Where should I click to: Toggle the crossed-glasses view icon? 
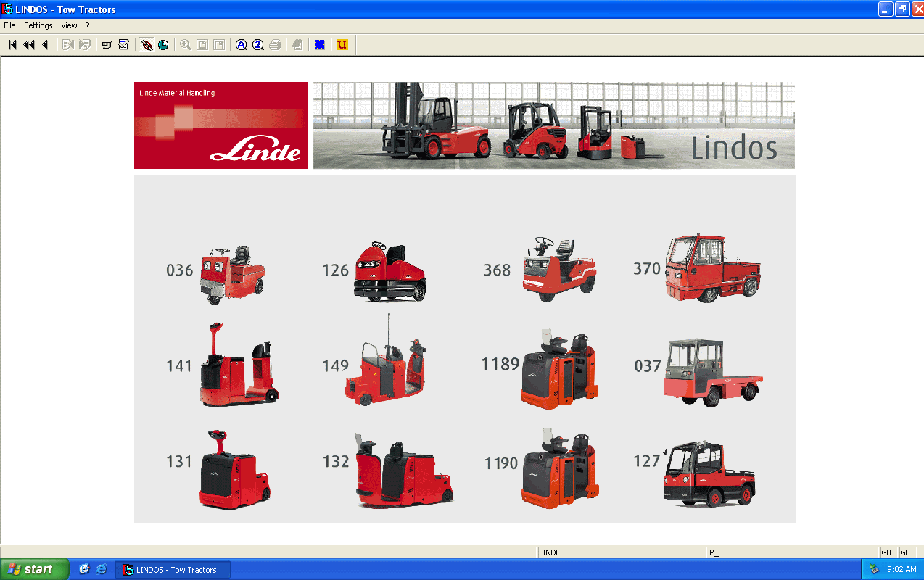tap(145, 44)
